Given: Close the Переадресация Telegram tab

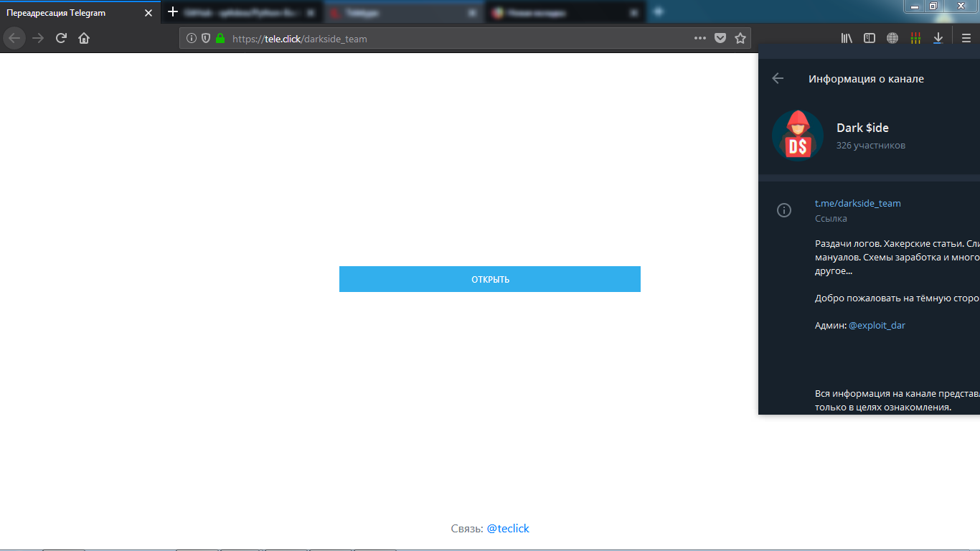Looking at the screenshot, I should [x=149, y=13].
